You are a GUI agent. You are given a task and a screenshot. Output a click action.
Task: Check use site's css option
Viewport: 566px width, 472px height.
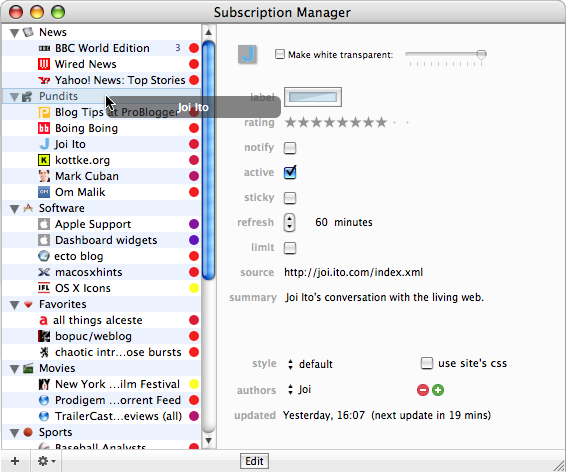coord(427,363)
